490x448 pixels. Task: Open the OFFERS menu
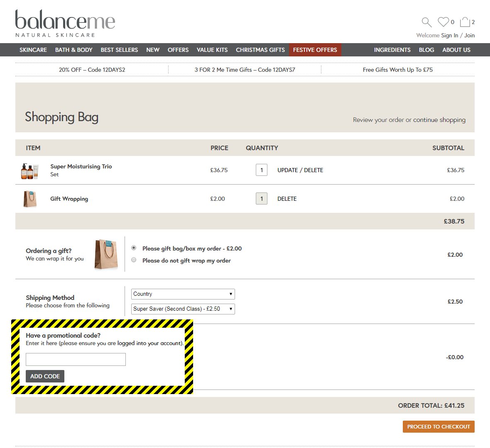point(178,50)
